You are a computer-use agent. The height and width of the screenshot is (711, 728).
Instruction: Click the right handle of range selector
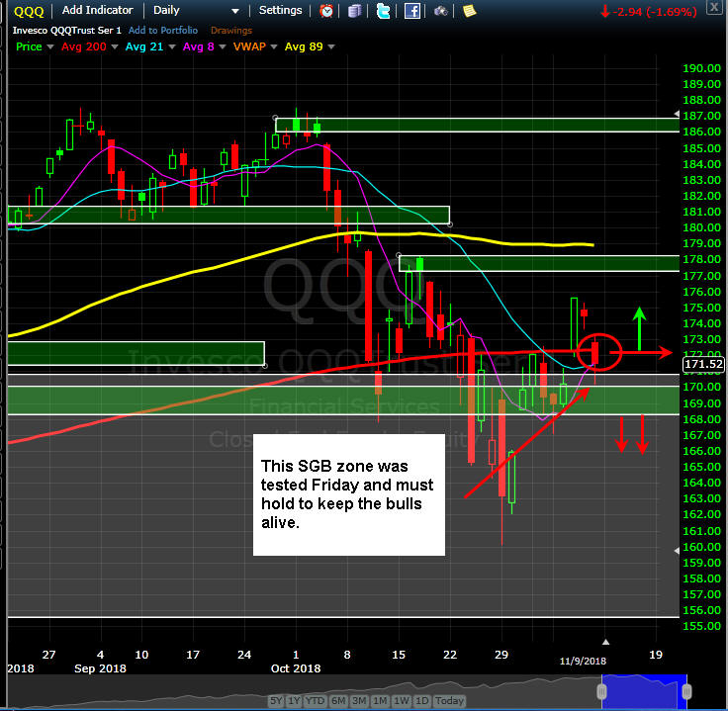tap(686, 691)
